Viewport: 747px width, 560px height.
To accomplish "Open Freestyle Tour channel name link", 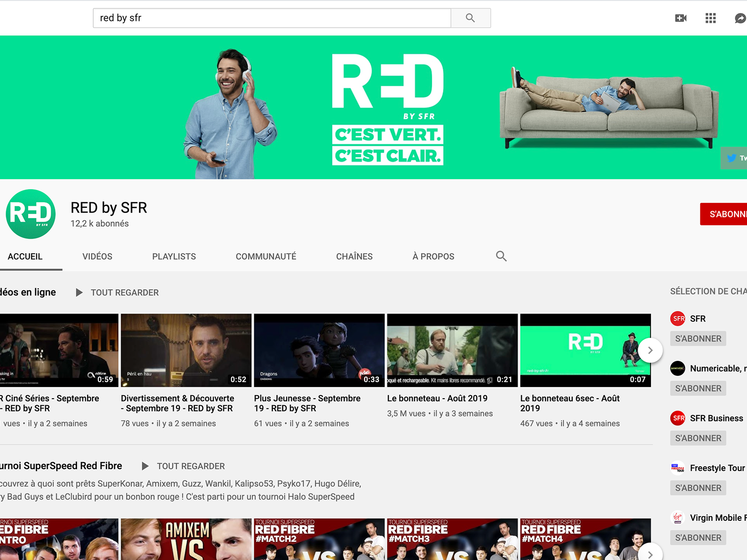I will (718, 468).
